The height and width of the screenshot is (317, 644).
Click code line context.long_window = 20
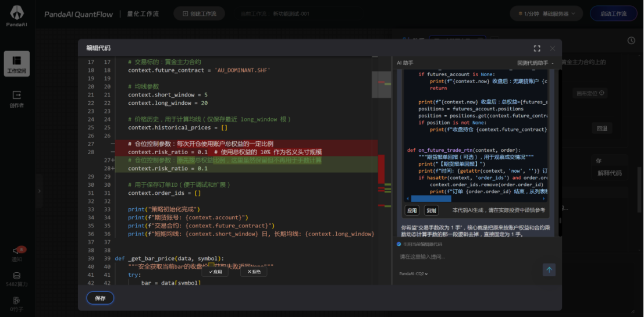[x=168, y=102]
